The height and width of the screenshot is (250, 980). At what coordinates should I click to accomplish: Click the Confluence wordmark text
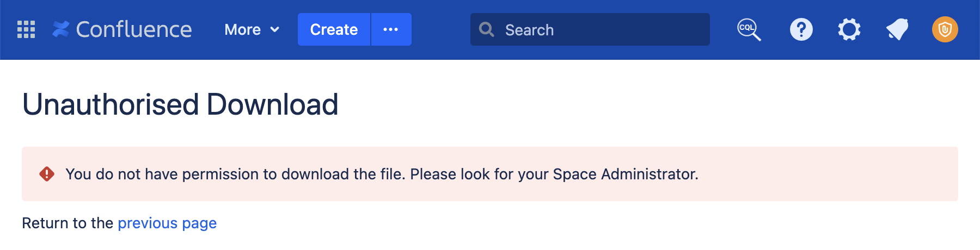pos(134,29)
